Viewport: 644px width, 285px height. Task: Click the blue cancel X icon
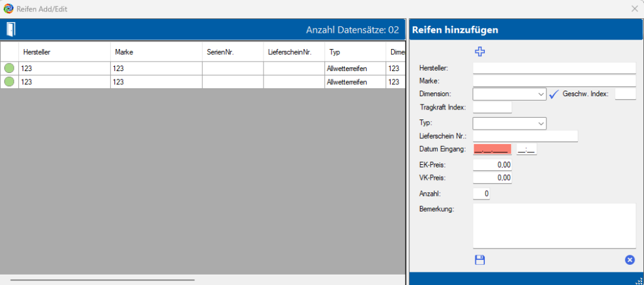[x=630, y=260]
